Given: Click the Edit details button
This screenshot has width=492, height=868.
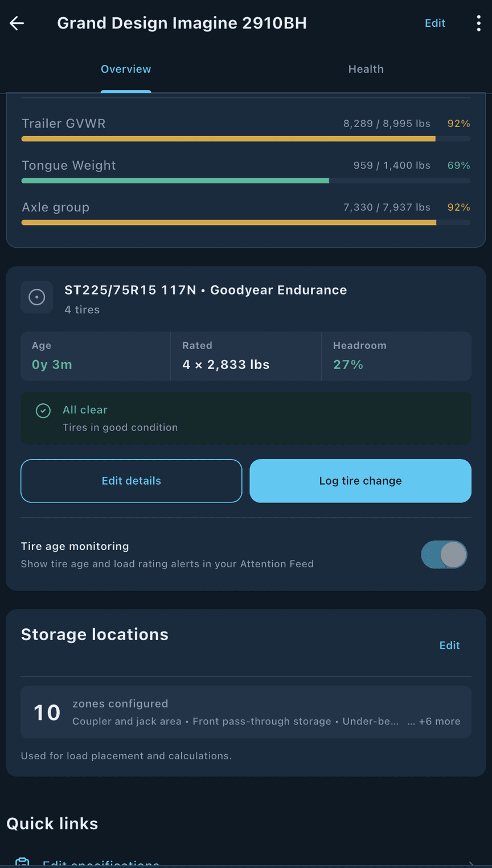Looking at the screenshot, I should 132,481.
